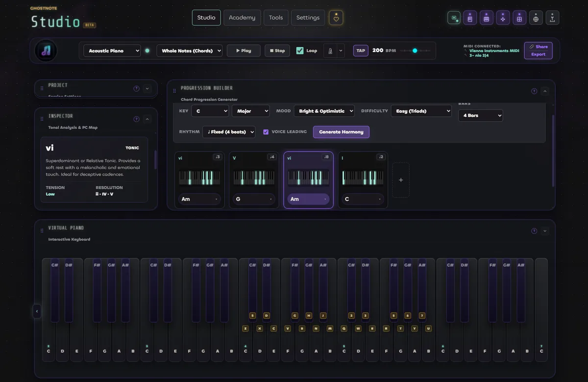The image size is (588, 382).
Task: Switch to the Academy tab
Action: (x=242, y=18)
